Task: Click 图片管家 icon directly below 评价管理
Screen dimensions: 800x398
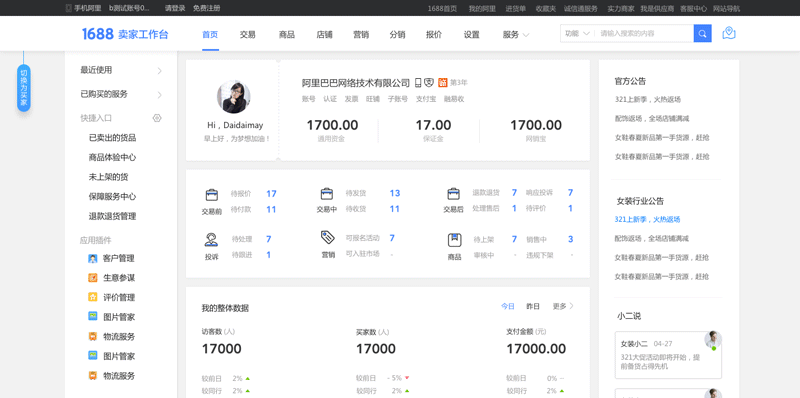Action: tap(92, 316)
